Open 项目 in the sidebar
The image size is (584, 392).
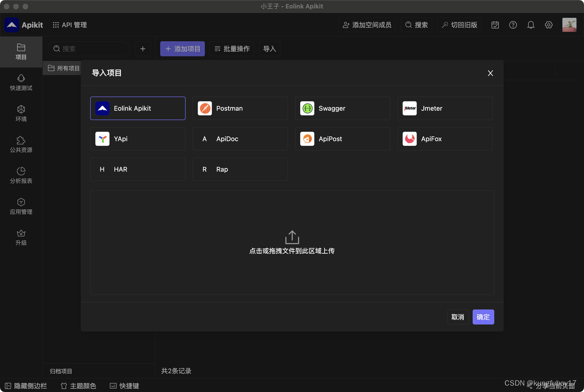[21, 52]
